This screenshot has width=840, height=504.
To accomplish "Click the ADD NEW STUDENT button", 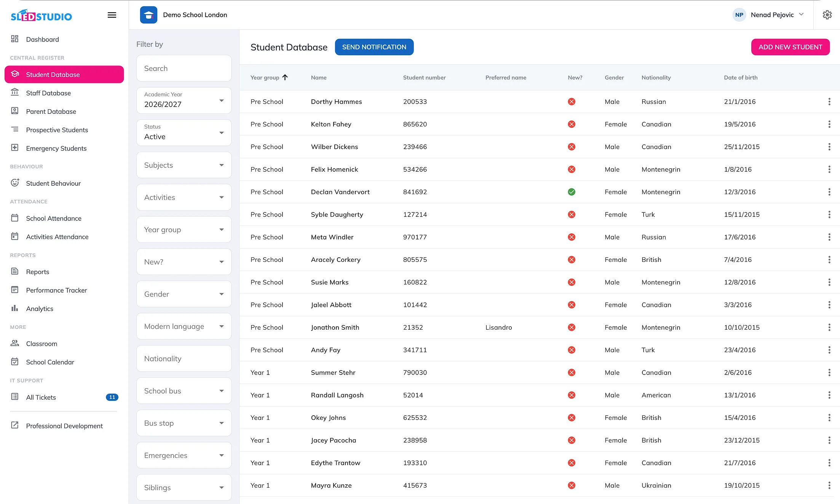I will click(x=790, y=47).
